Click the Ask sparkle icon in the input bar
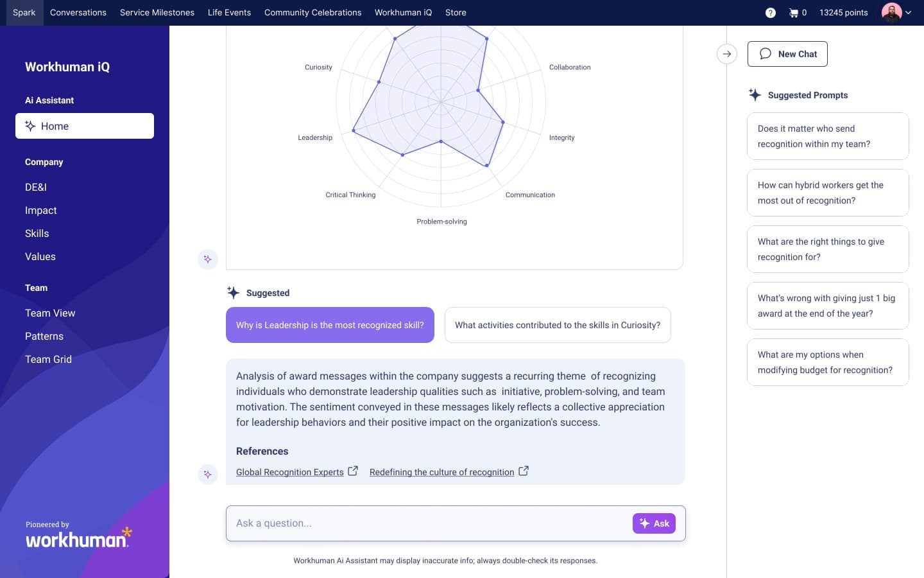The height and width of the screenshot is (578, 924). click(x=643, y=523)
